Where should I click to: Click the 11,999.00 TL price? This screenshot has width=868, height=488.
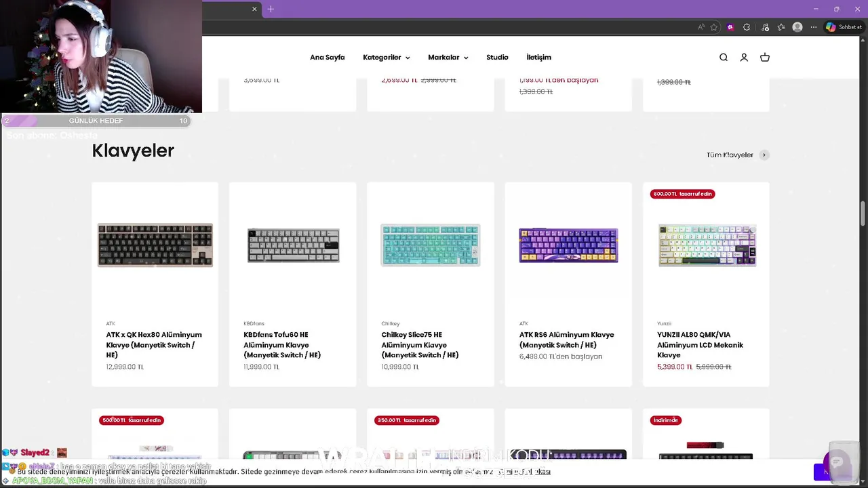click(262, 367)
